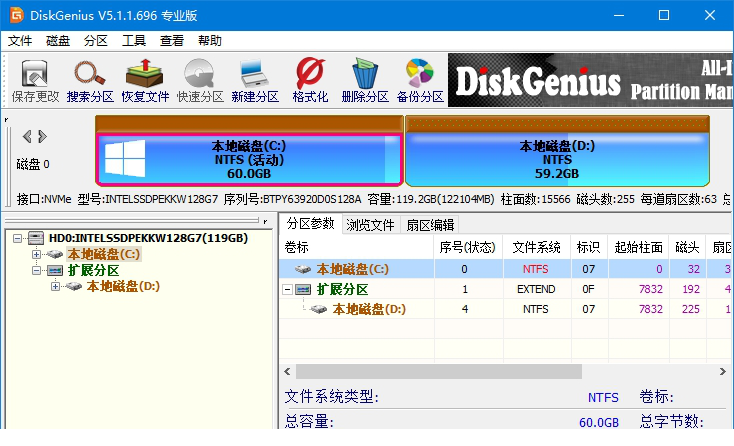Select 扩展分区 row in partition table
The height and width of the screenshot is (446, 734).
506,289
